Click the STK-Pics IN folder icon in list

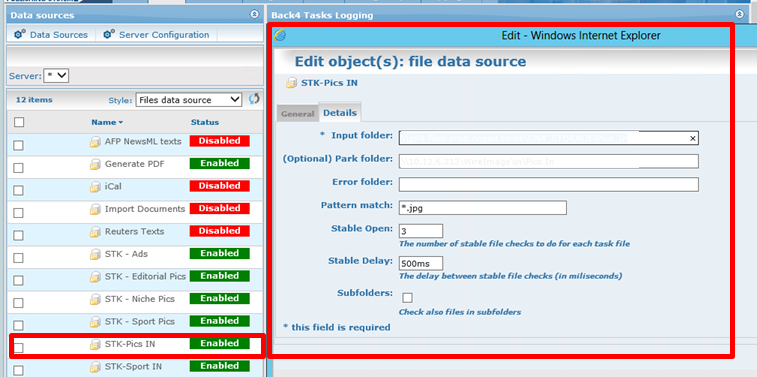pos(95,345)
